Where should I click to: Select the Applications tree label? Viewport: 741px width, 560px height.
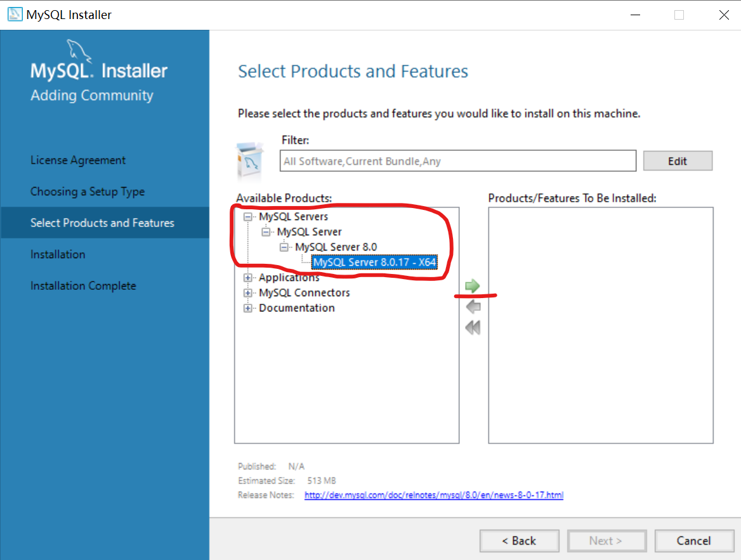tap(289, 277)
